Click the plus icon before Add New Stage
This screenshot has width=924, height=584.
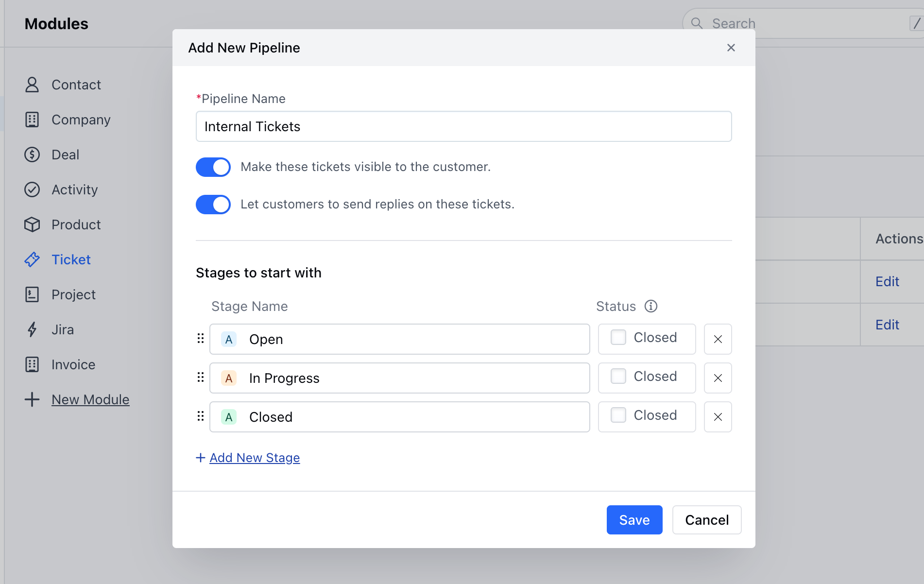(x=201, y=458)
